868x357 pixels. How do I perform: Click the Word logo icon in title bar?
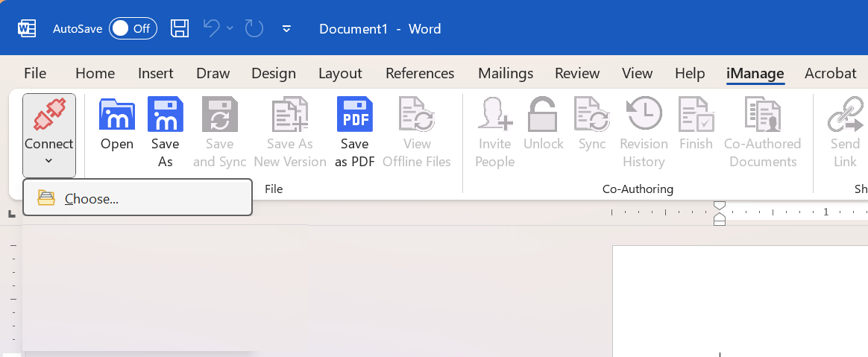27,29
